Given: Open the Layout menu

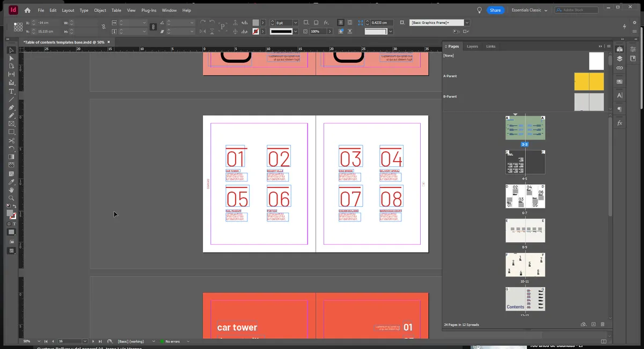Looking at the screenshot, I should 68,10.
